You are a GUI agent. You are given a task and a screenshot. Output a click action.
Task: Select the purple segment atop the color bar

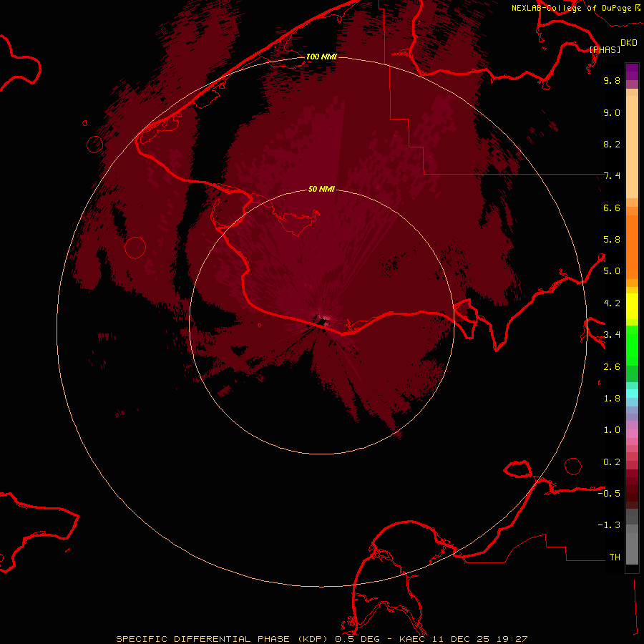click(x=632, y=72)
